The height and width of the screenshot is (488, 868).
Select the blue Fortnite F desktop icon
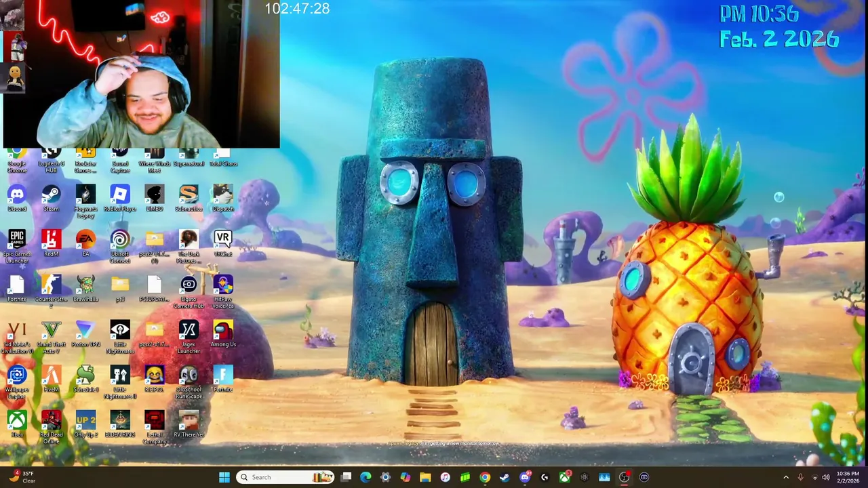pyautogui.click(x=223, y=379)
